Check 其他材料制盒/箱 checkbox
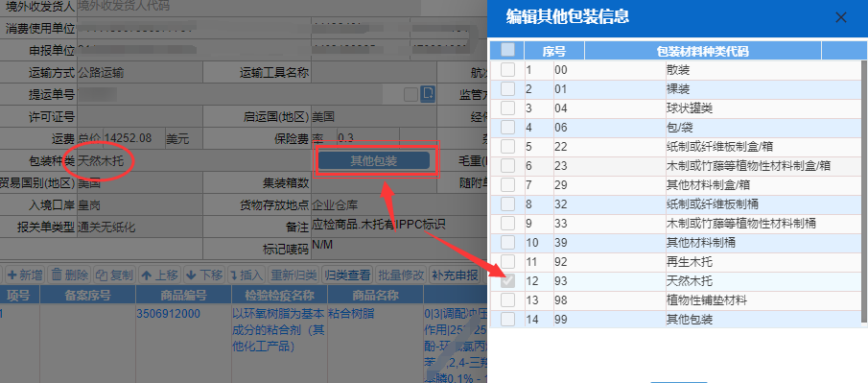 click(507, 184)
